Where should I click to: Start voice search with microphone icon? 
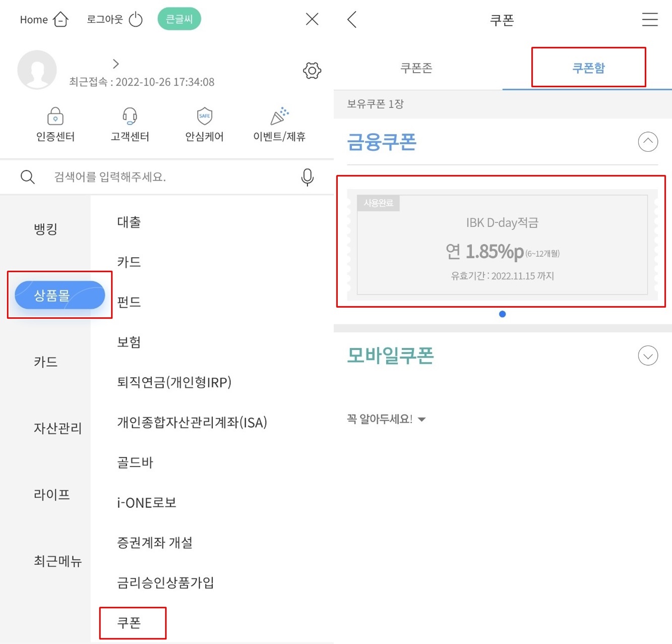307,177
